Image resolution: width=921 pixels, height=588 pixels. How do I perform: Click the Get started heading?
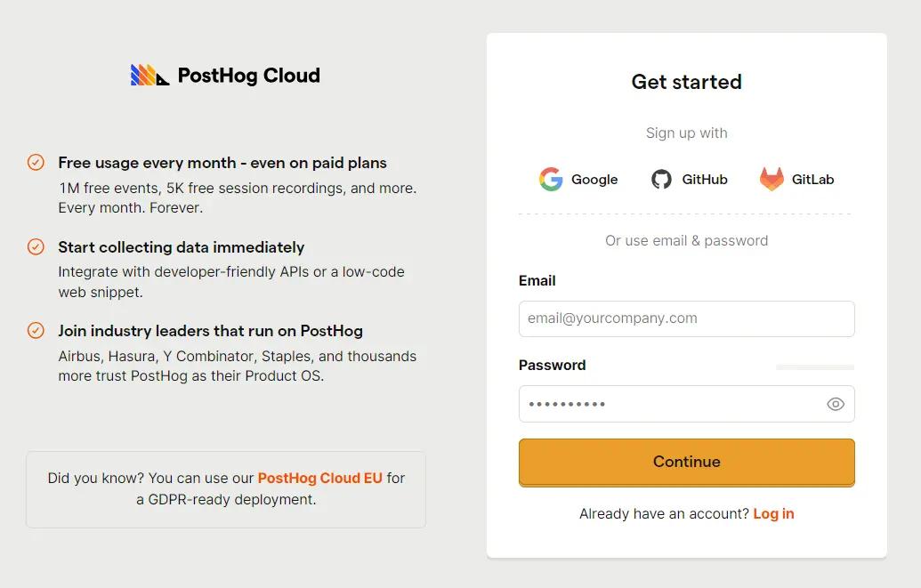pyautogui.click(x=687, y=82)
